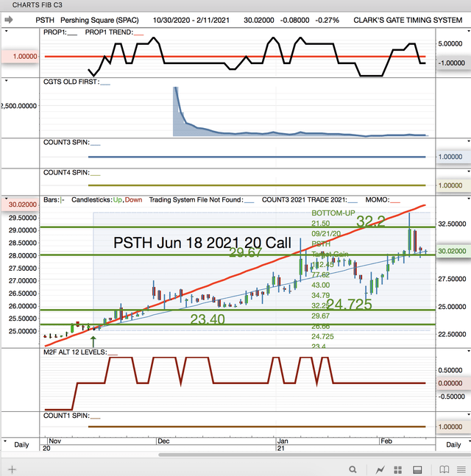Click the BOTTOM-UP annotation text
This screenshot has width=471, height=476.
(333, 213)
